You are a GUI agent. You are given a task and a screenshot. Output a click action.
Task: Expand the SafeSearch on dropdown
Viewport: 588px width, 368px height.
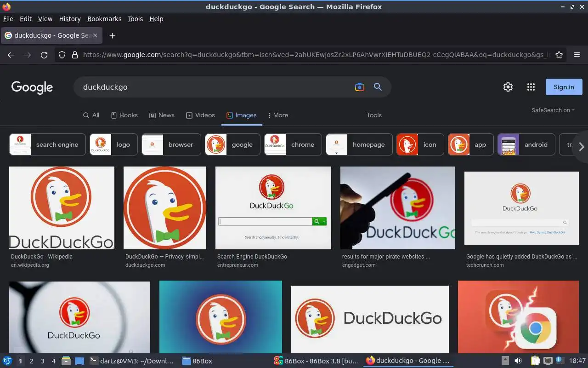pos(553,110)
